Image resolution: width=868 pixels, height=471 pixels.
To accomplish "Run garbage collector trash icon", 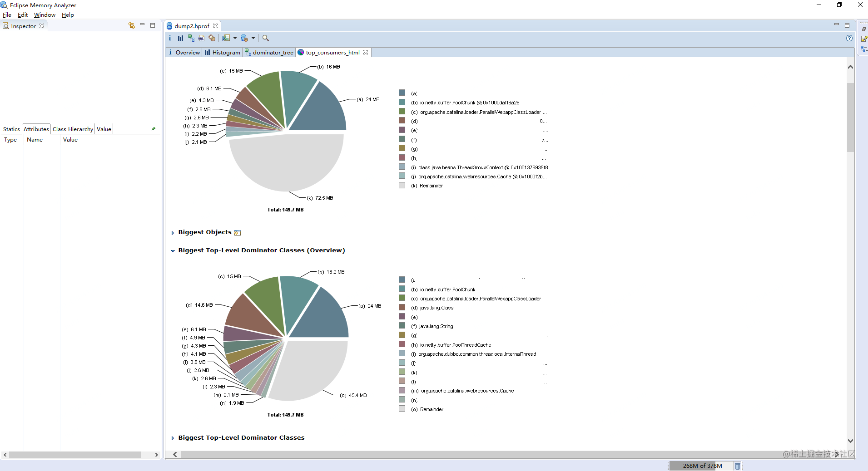I will 738,466.
